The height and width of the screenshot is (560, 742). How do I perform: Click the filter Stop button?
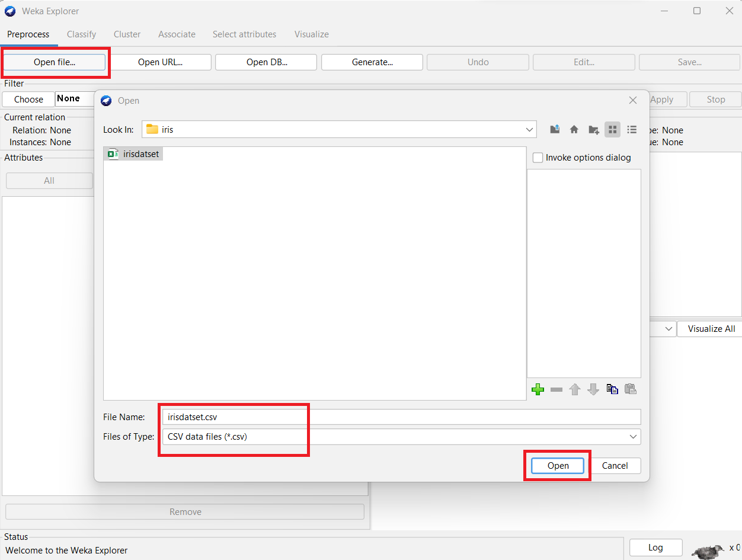[x=716, y=100]
